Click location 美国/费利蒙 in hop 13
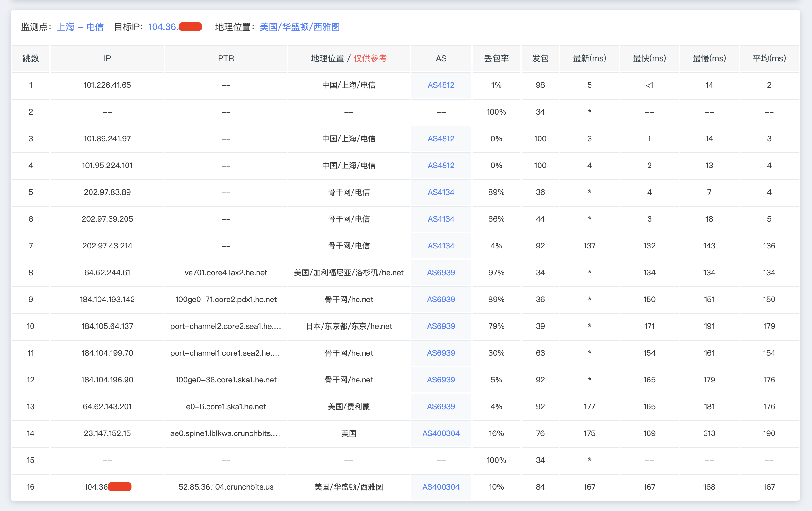812x511 pixels. point(349,407)
